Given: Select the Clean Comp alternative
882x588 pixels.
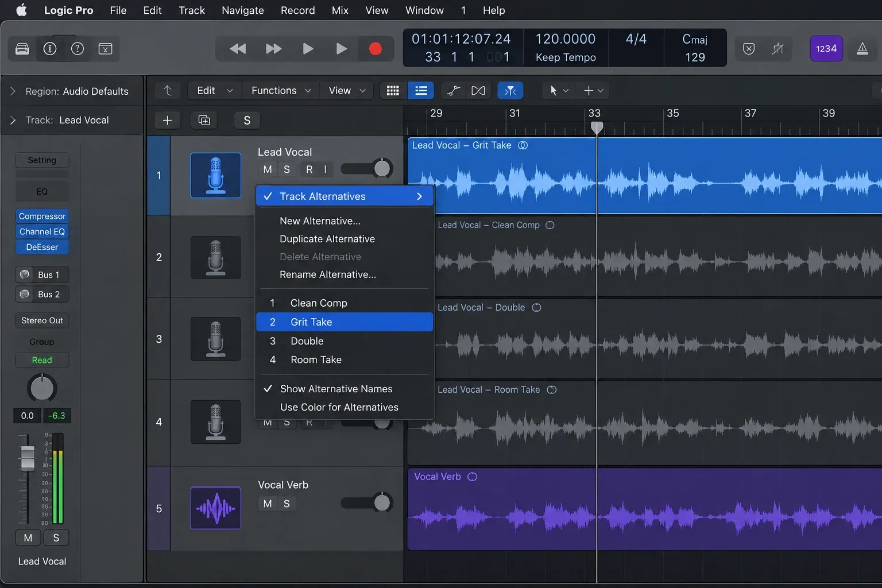Looking at the screenshot, I should click(345, 303).
